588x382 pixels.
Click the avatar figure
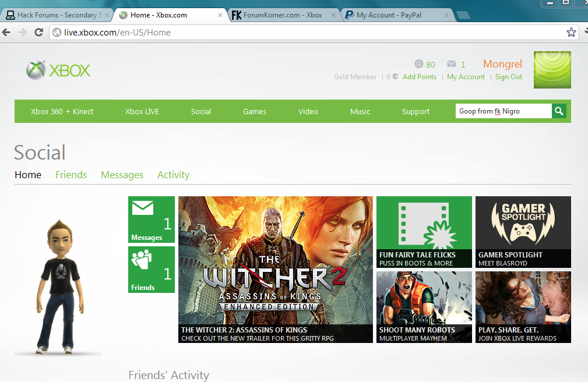(x=59, y=286)
